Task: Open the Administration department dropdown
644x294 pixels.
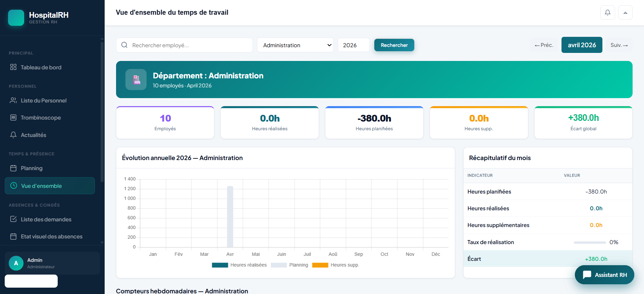Action: click(x=295, y=45)
